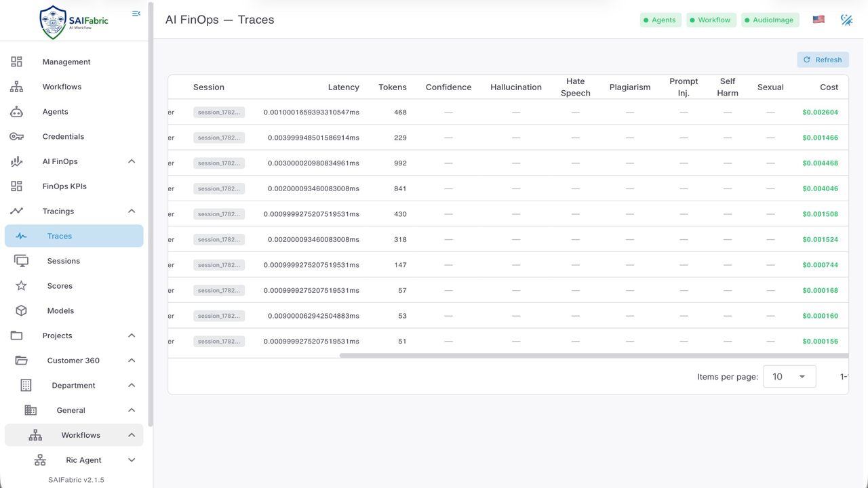The image size is (868, 488).
Task: Click the General office building icon
Action: pos(31,410)
